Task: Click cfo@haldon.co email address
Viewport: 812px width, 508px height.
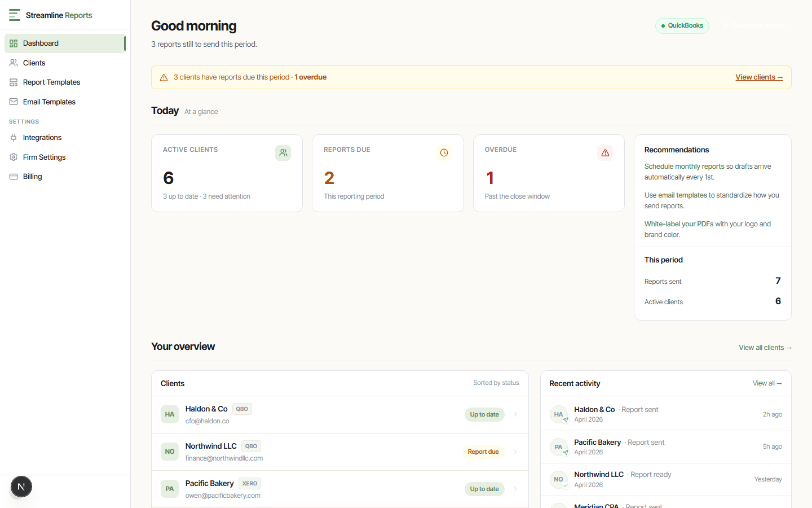Action: coord(208,421)
